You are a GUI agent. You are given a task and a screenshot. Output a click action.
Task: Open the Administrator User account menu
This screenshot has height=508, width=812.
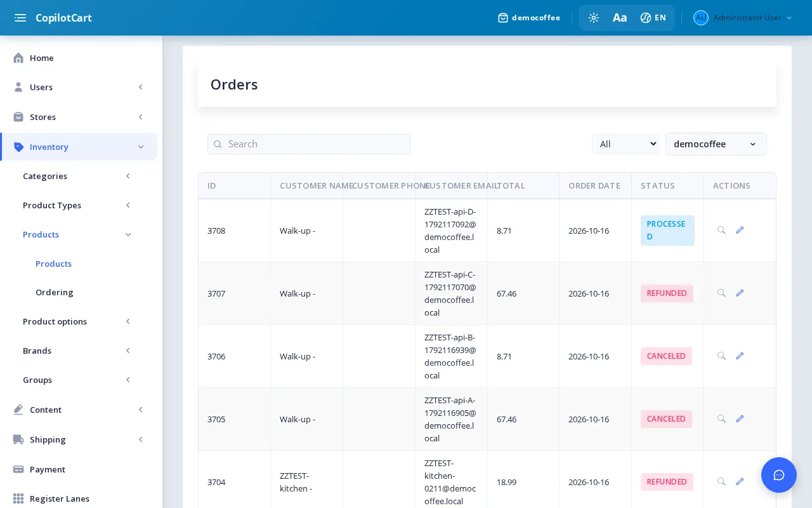(743, 18)
